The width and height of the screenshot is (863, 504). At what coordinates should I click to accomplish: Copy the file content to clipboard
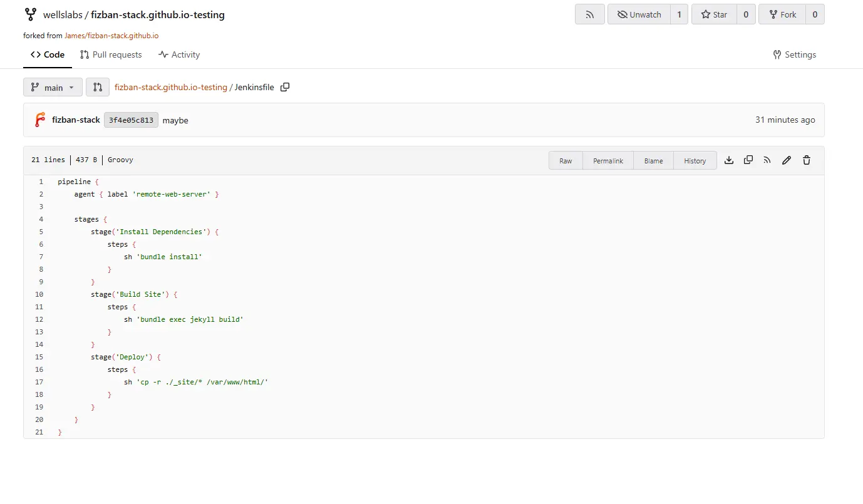(x=748, y=160)
